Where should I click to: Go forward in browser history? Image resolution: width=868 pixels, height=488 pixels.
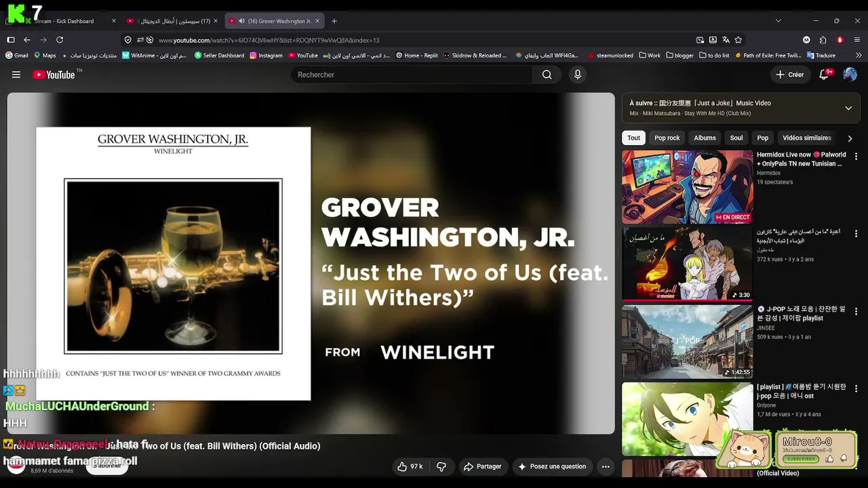coord(43,40)
